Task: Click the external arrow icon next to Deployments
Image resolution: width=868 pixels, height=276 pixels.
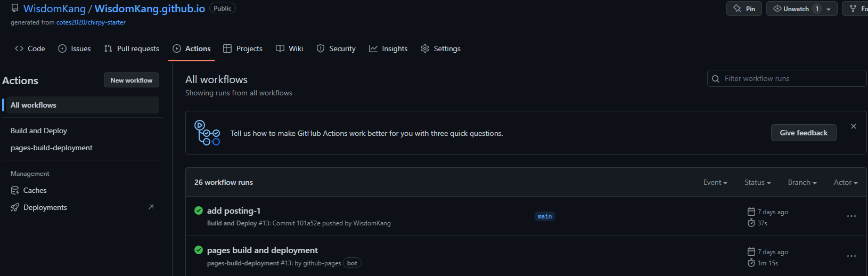Action: [x=151, y=207]
